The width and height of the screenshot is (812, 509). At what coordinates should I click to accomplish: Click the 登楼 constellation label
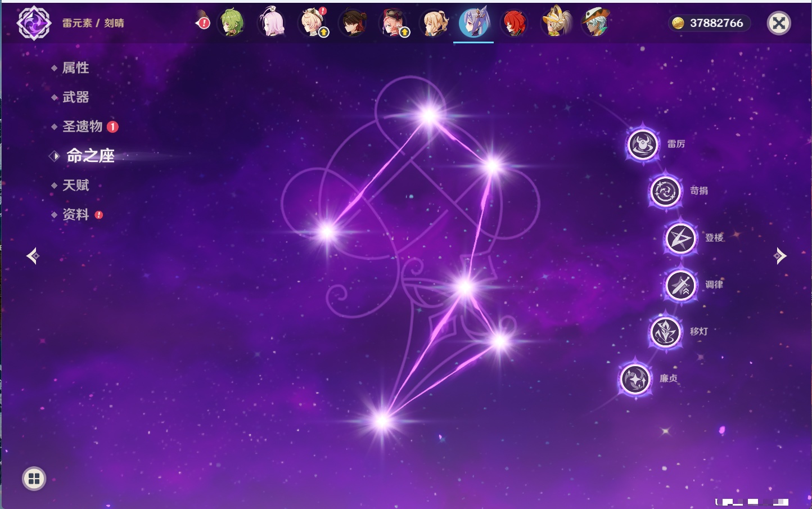pos(714,237)
